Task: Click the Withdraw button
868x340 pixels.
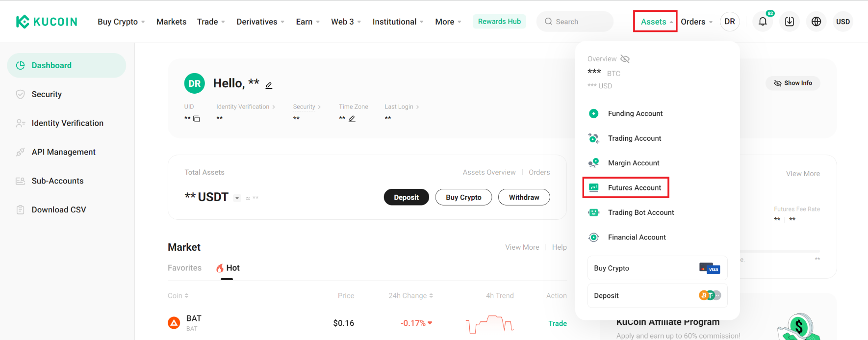Action: click(x=524, y=197)
